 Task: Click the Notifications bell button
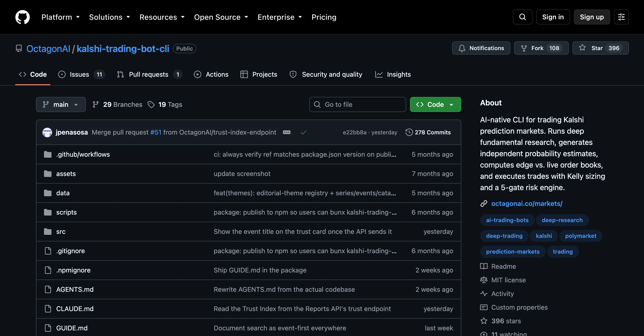coord(481,48)
